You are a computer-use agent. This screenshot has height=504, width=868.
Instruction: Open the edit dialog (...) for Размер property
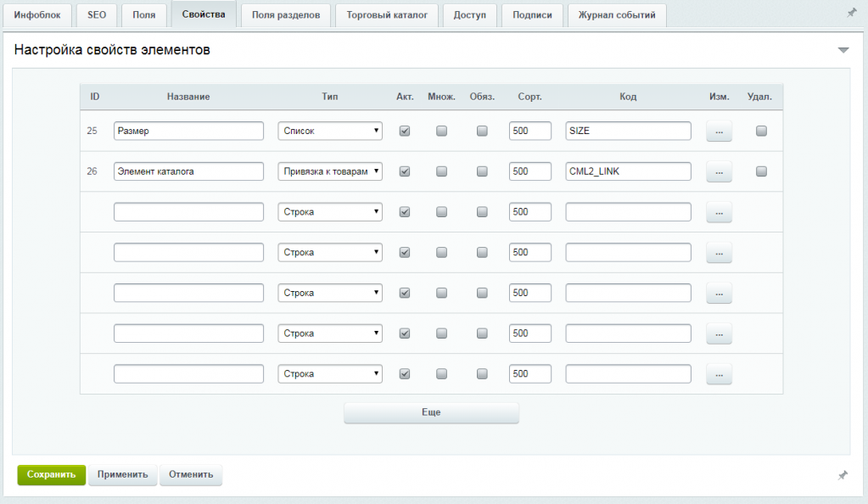(x=719, y=132)
